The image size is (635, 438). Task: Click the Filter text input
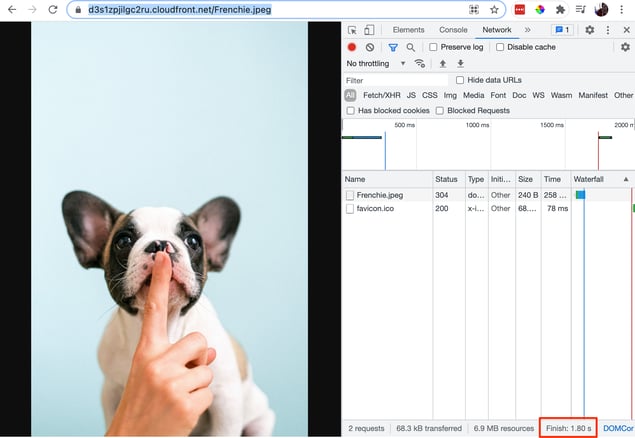coord(396,80)
